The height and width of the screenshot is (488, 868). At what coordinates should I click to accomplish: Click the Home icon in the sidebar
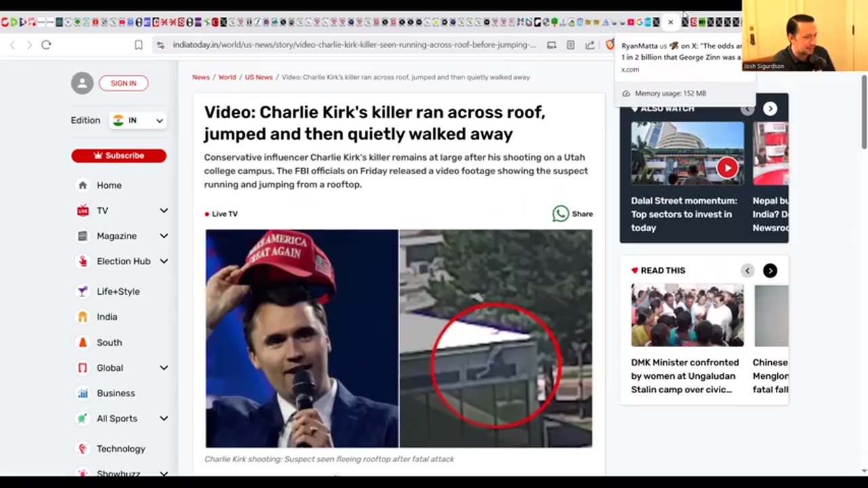tap(83, 185)
